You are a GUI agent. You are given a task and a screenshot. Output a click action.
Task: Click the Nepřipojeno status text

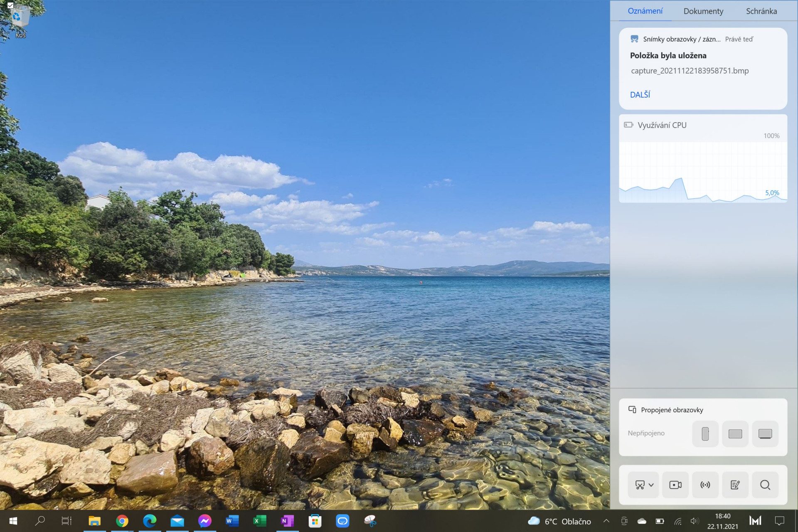[x=646, y=433]
